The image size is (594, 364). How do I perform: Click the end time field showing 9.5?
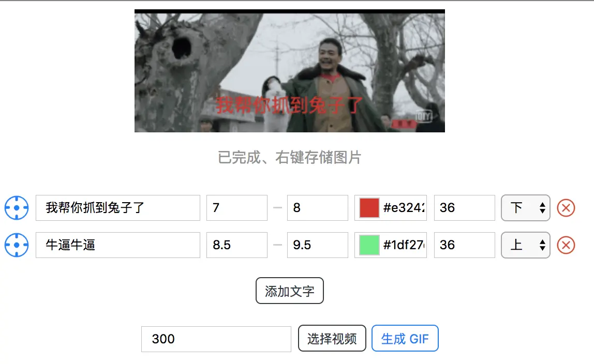pos(318,245)
